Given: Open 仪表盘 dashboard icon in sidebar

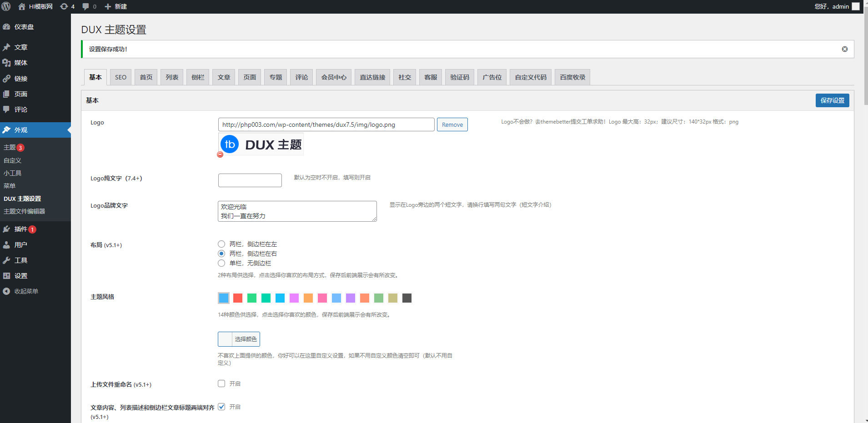Looking at the screenshot, I should 6,27.
